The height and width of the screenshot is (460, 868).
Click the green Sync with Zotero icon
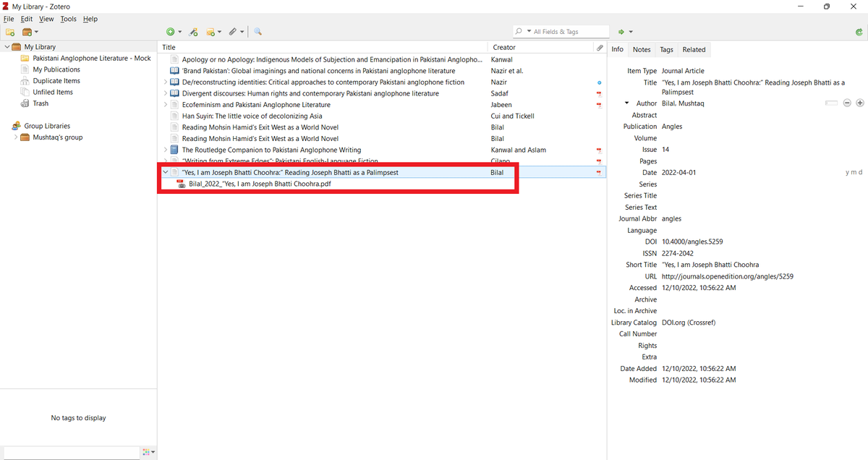(859, 32)
